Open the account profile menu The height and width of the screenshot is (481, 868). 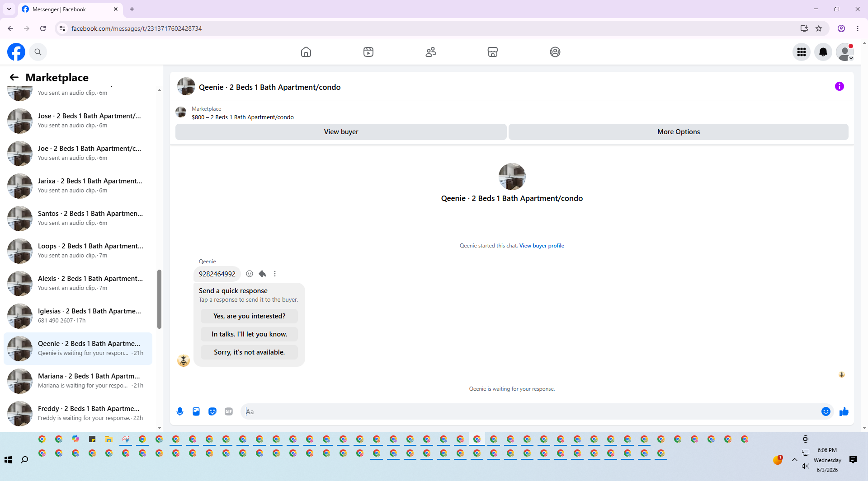pyautogui.click(x=845, y=52)
